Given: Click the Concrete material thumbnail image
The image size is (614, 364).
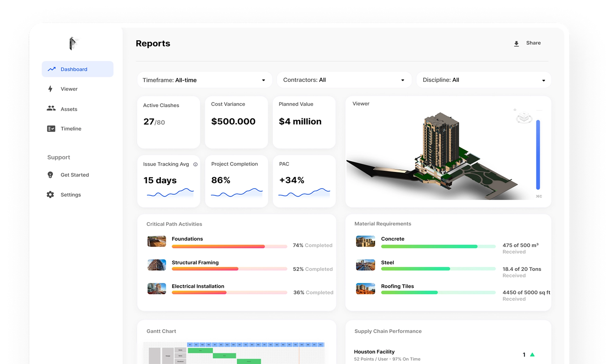Looking at the screenshot, I should (365, 241).
